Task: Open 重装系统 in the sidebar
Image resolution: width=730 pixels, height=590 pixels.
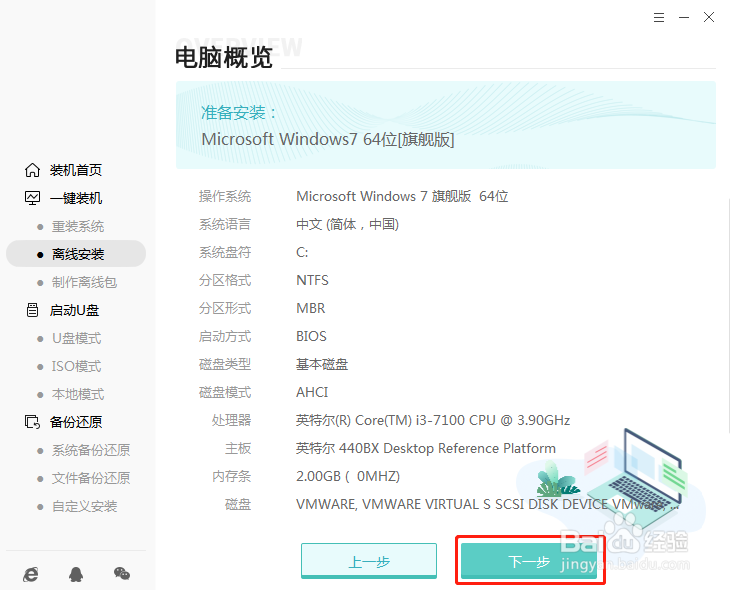Action: pos(78,226)
